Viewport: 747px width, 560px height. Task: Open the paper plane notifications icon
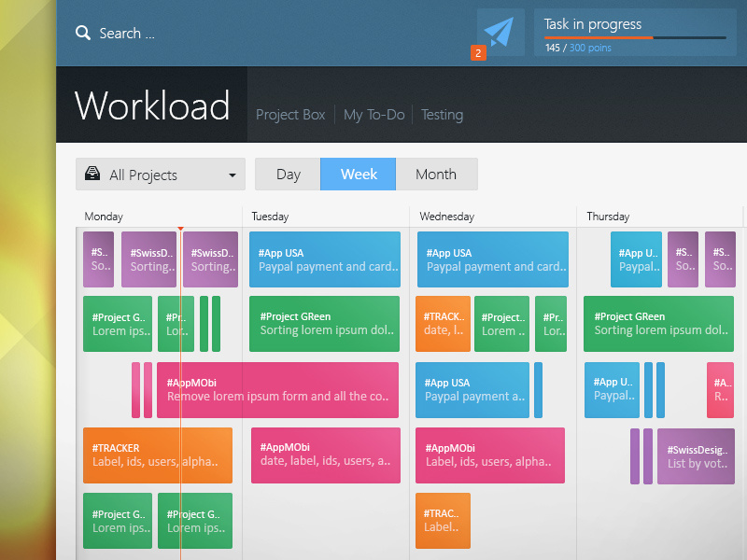click(500, 32)
